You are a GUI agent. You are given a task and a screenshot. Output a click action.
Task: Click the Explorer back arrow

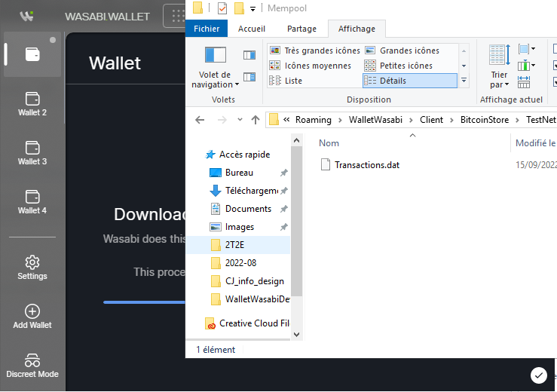coord(200,120)
